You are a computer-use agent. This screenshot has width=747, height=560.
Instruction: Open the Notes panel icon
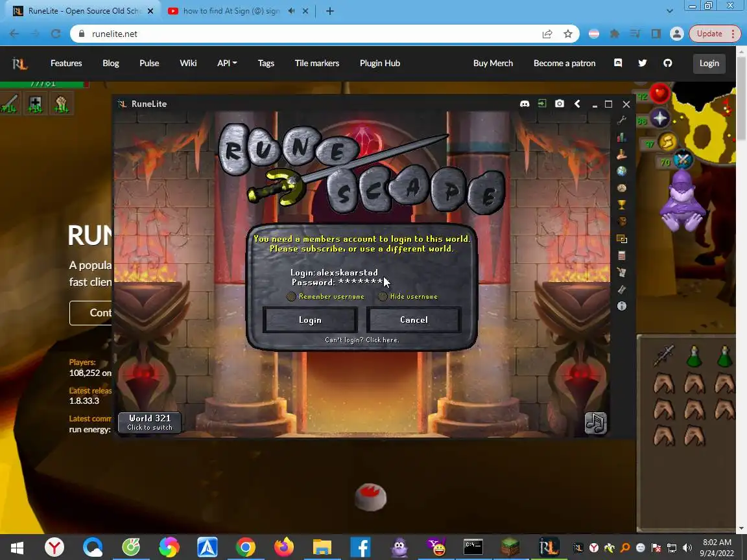click(x=621, y=272)
